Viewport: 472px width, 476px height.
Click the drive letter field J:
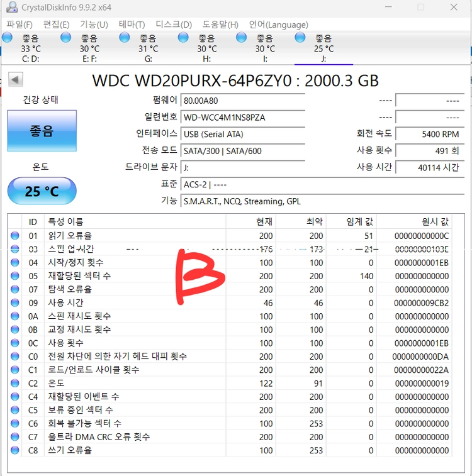[243, 167]
